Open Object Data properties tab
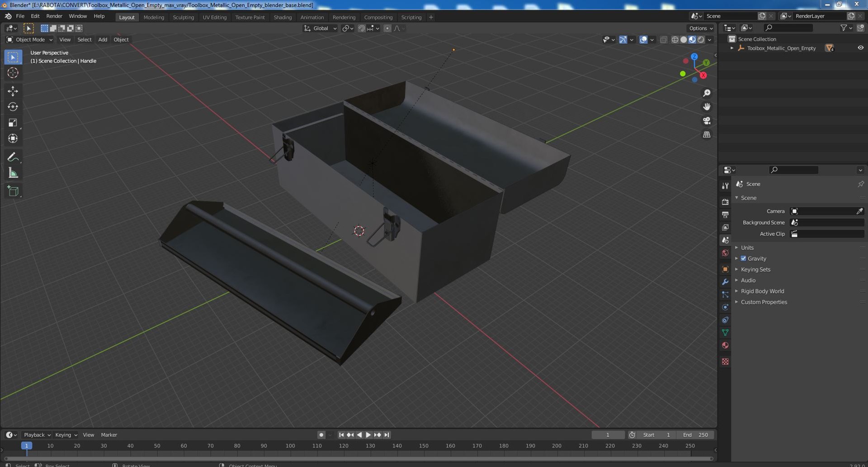The height and width of the screenshot is (467, 868). (725, 333)
